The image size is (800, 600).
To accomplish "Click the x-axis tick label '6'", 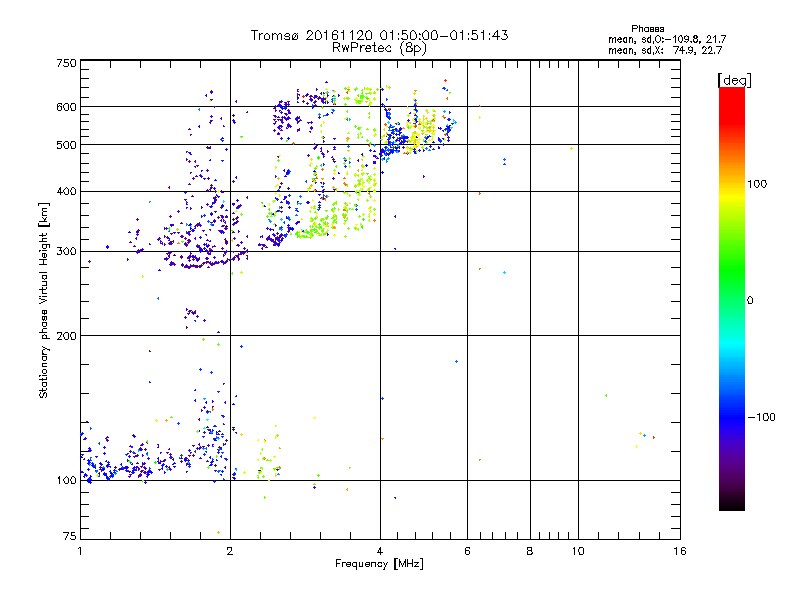I will point(467,551).
